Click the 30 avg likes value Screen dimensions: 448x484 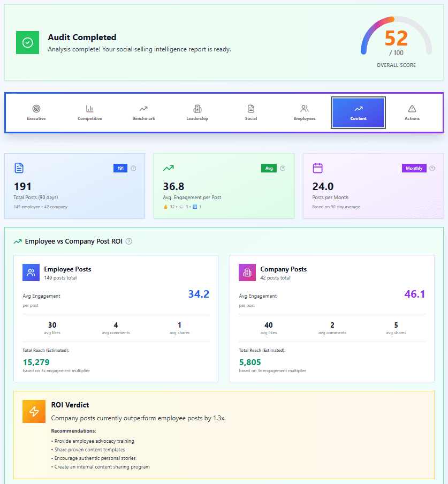(52, 325)
